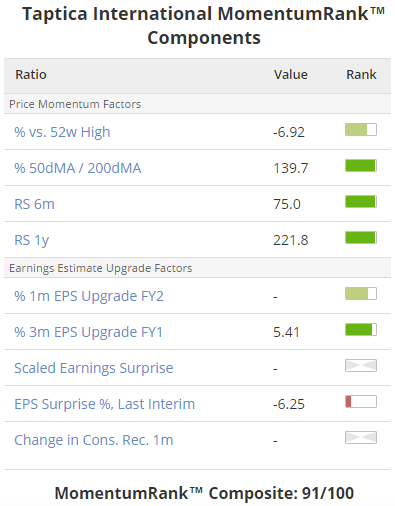395x506 pixels.
Task: Click the empty rank icon for Change in Cons. Rec.
Action: (361, 438)
